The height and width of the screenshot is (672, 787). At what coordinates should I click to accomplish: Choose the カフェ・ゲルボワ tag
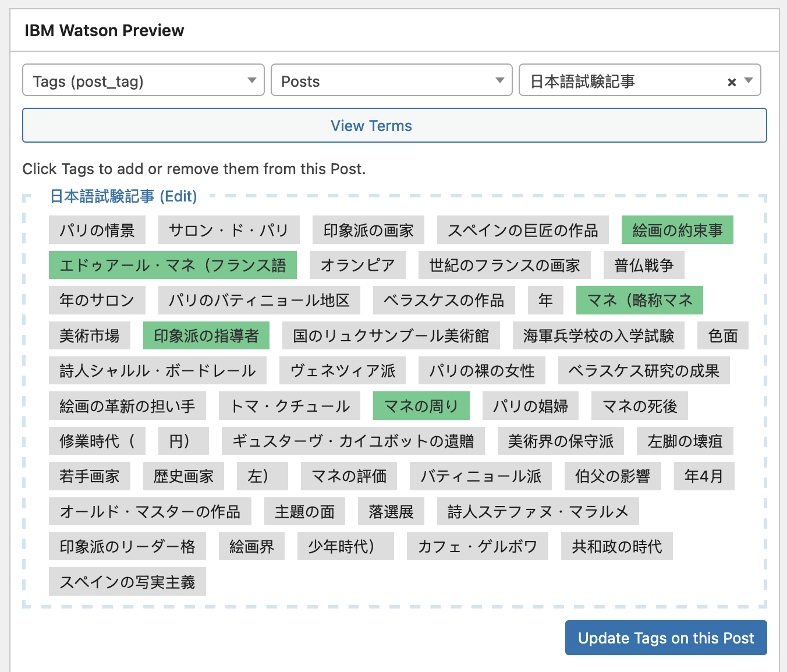(477, 547)
